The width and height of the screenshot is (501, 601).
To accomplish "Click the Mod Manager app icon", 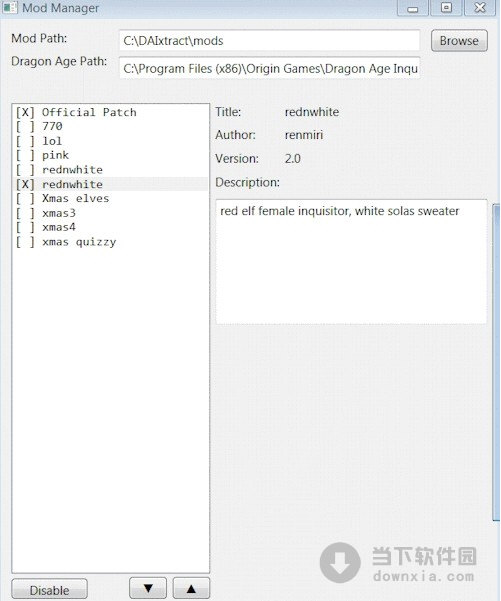I will click(x=10, y=7).
